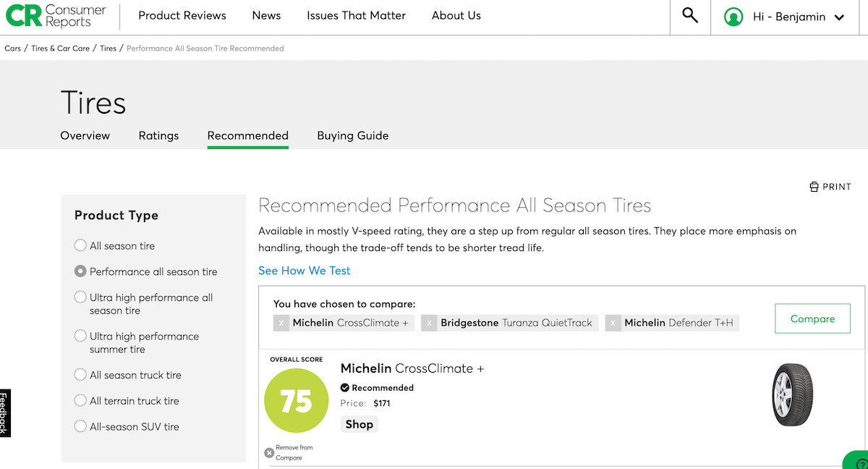Screen dimensions: 868x469
Task: Remove Bridgestone Turanza QuietTrack chip from comparison
Action: 430,323
